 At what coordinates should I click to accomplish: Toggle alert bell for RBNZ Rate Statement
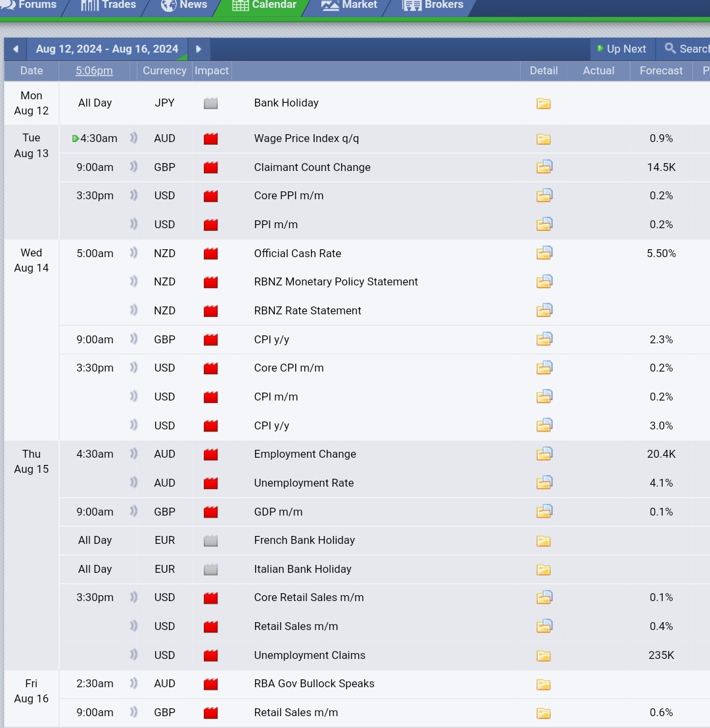point(133,310)
